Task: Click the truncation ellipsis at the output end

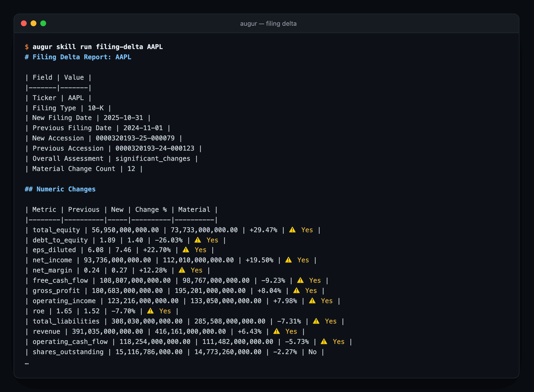Action: coord(27,363)
